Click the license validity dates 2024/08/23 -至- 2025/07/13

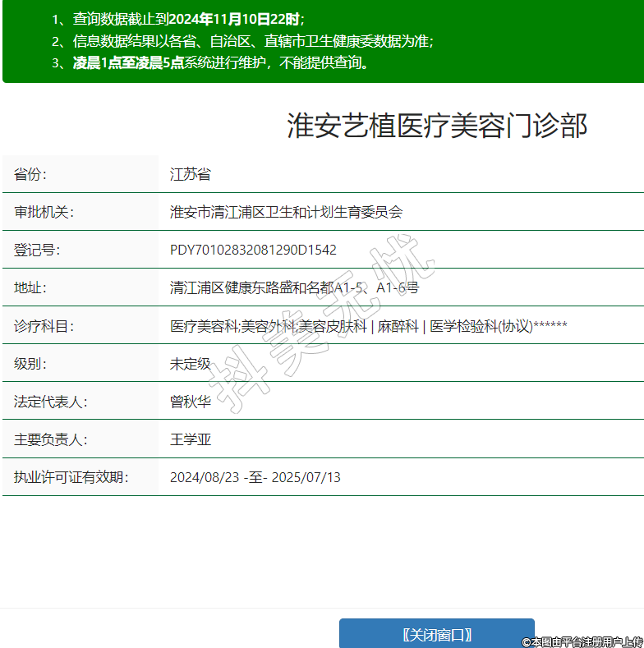point(255,477)
